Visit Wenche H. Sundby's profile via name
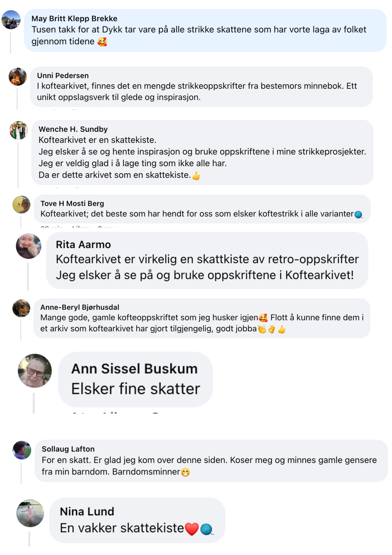This screenshot has height=555, width=392. point(73,129)
